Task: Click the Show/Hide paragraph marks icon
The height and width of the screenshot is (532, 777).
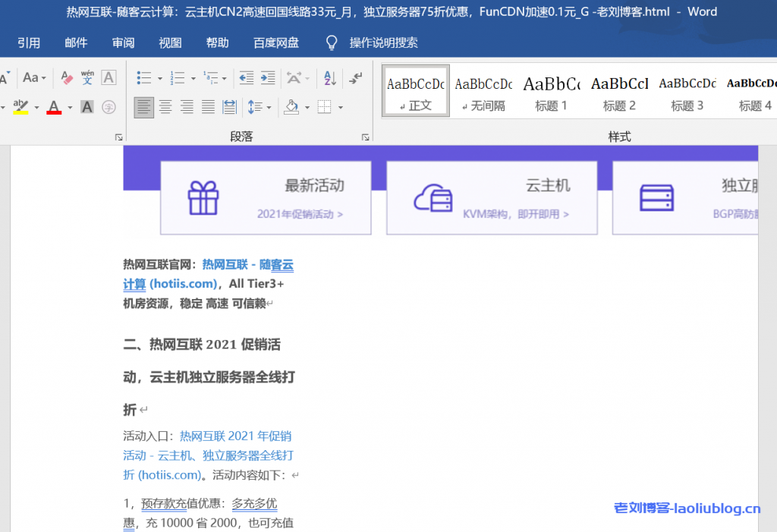Action: click(355, 77)
